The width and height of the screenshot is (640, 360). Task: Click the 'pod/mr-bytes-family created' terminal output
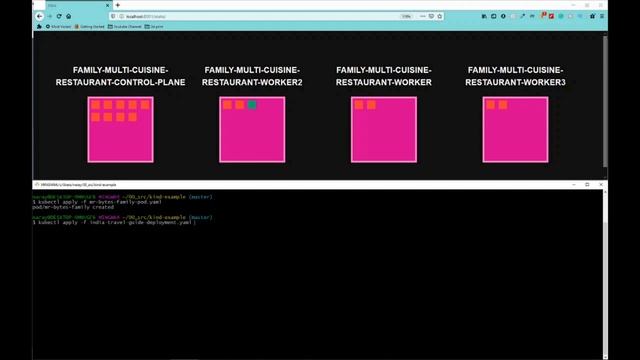point(73,207)
